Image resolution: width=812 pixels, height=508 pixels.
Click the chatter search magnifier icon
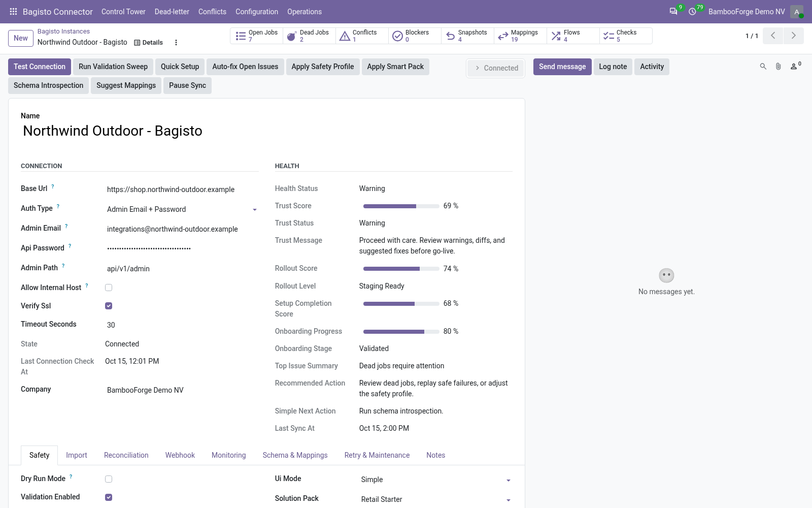pyautogui.click(x=763, y=67)
